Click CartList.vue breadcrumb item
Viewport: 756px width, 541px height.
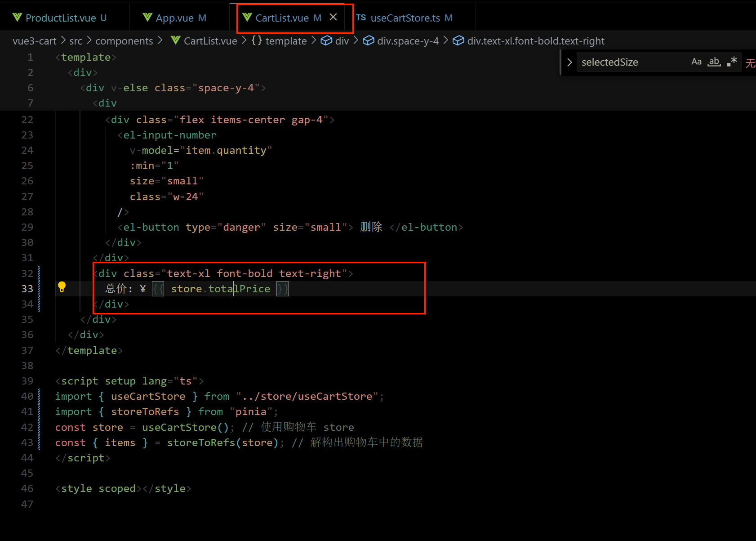(x=210, y=41)
